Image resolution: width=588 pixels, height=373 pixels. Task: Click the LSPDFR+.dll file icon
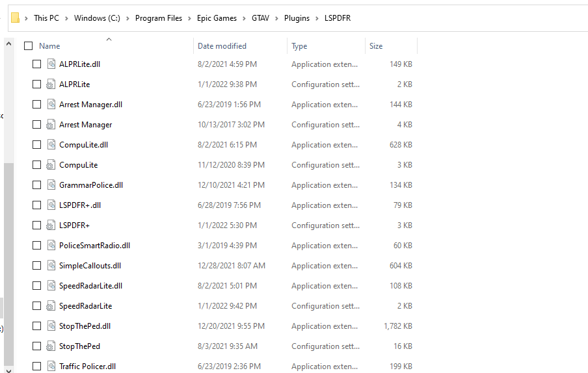51,205
